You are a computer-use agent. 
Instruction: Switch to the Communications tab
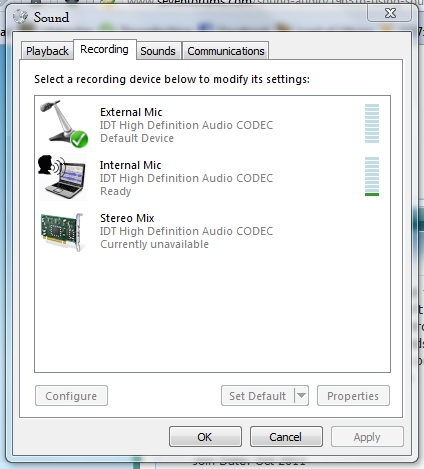(226, 51)
